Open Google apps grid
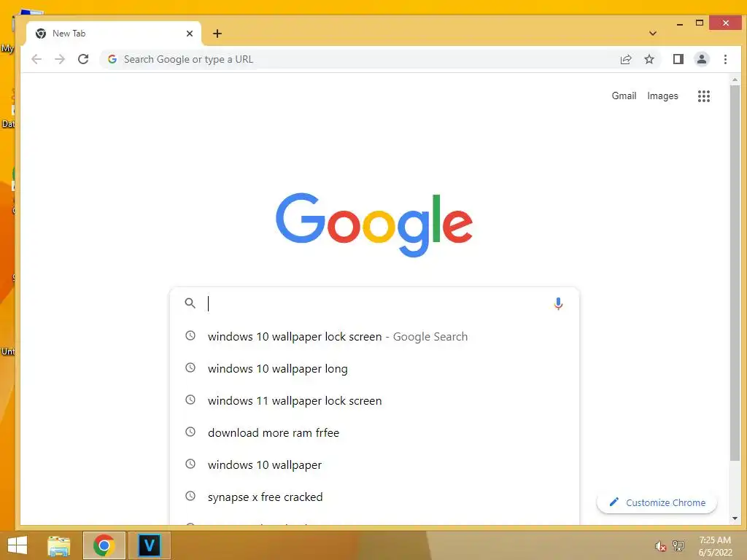Image resolution: width=747 pixels, height=560 pixels. (x=704, y=96)
